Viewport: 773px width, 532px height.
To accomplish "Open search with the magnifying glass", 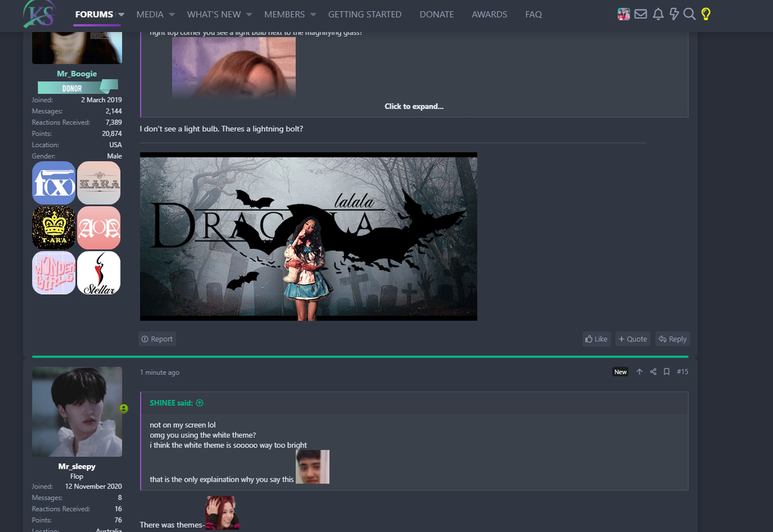I will click(x=690, y=14).
